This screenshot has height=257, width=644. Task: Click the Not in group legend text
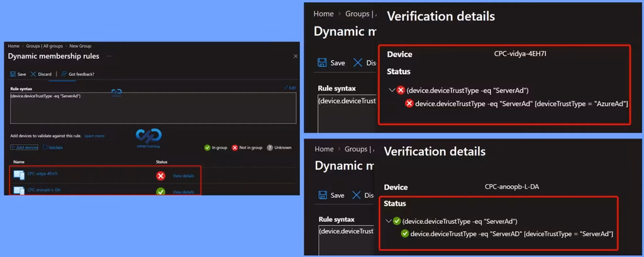coord(250,147)
